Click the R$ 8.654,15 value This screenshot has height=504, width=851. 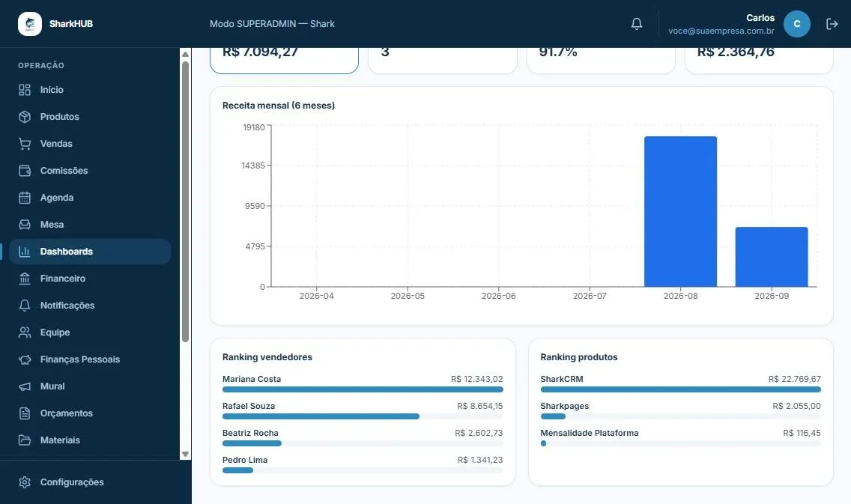(x=479, y=406)
